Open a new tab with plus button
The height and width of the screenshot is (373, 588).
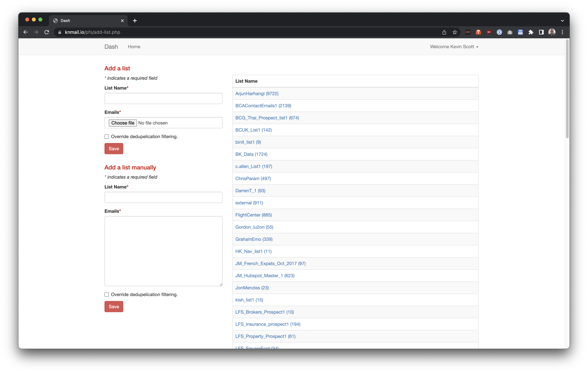[135, 21]
